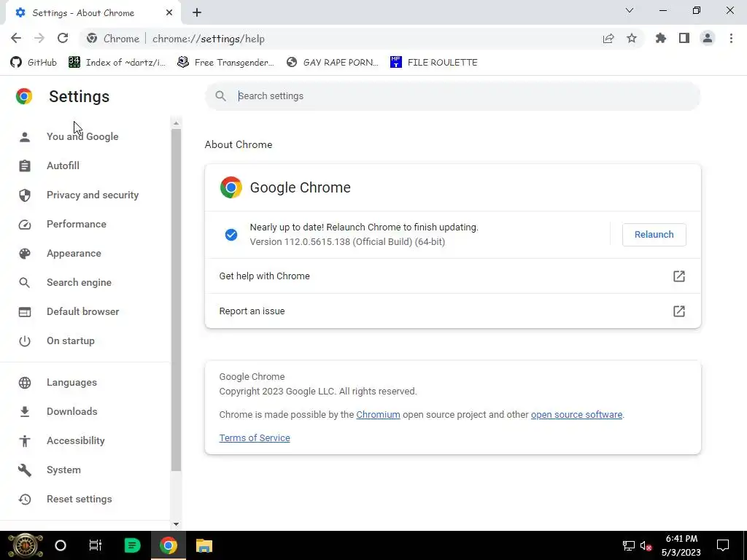The width and height of the screenshot is (747, 560).
Task: Select the Settings - About Chrome tab
Action: coord(93,13)
